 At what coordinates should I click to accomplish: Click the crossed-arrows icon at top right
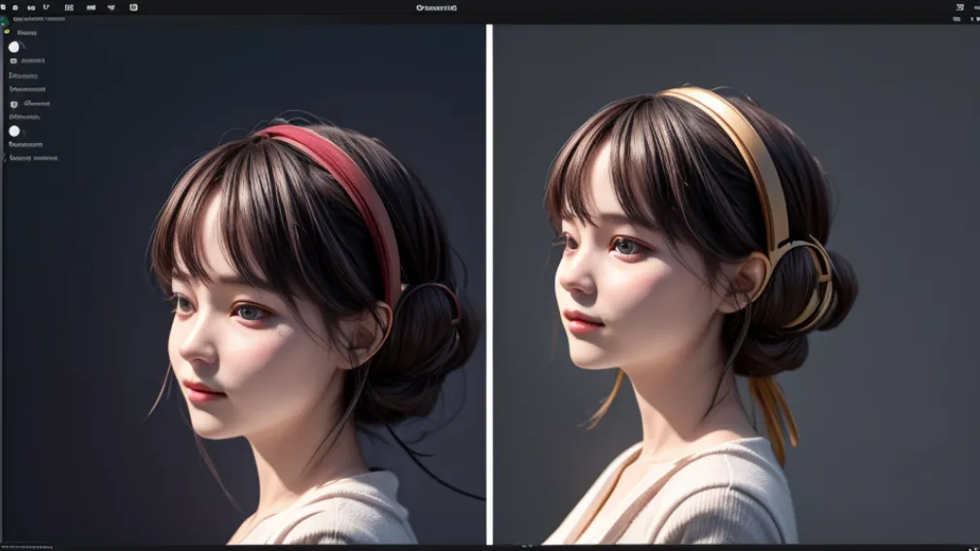(x=960, y=8)
